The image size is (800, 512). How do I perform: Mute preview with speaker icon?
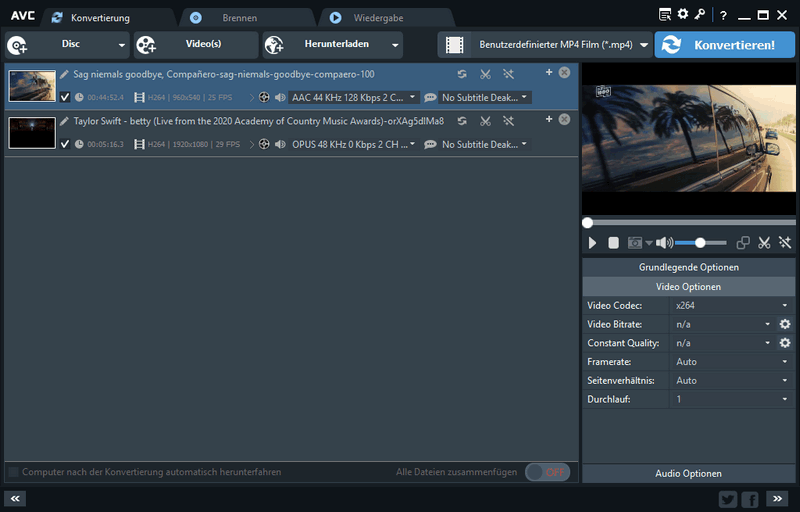click(x=664, y=243)
